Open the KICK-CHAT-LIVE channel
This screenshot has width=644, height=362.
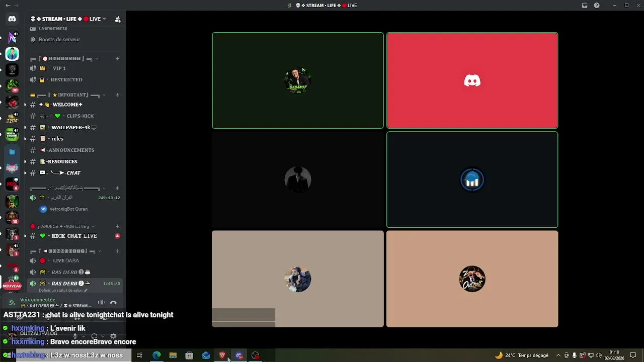click(x=74, y=236)
